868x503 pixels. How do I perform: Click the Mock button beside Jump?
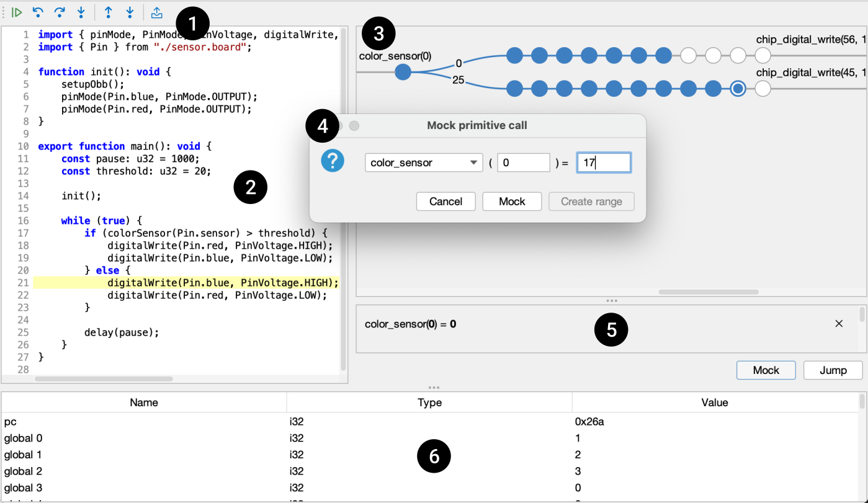pos(766,370)
